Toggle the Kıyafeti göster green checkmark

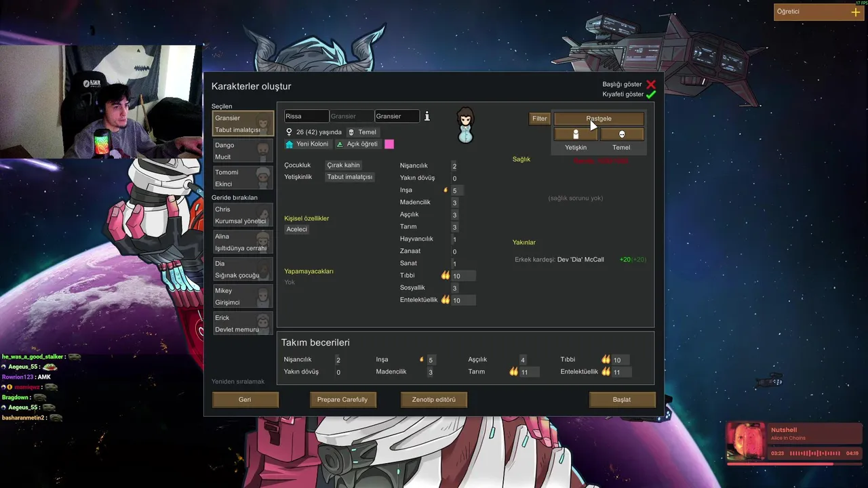pyautogui.click(x=651, y=95)
